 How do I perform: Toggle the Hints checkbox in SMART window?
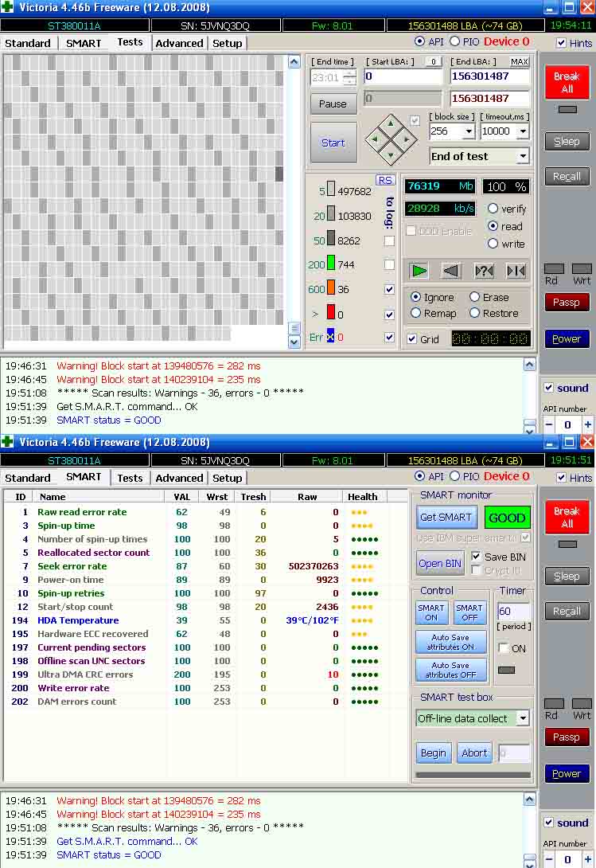[561, 477]
